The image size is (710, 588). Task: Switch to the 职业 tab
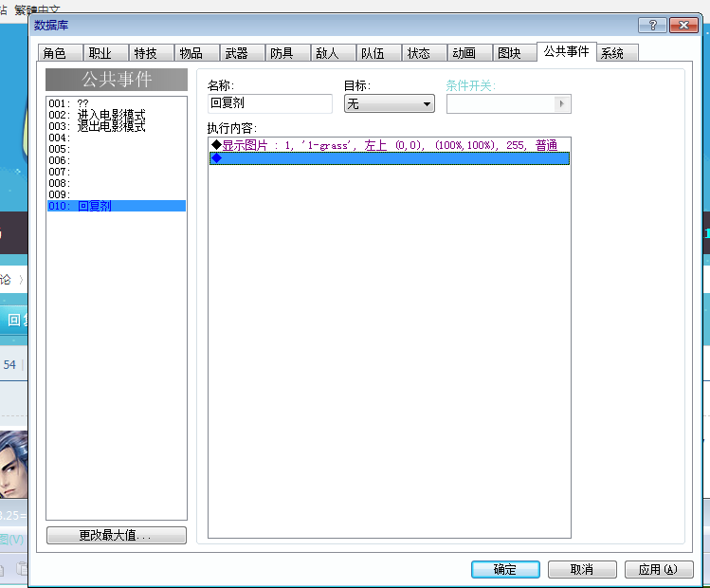click(x=106, y=53)
